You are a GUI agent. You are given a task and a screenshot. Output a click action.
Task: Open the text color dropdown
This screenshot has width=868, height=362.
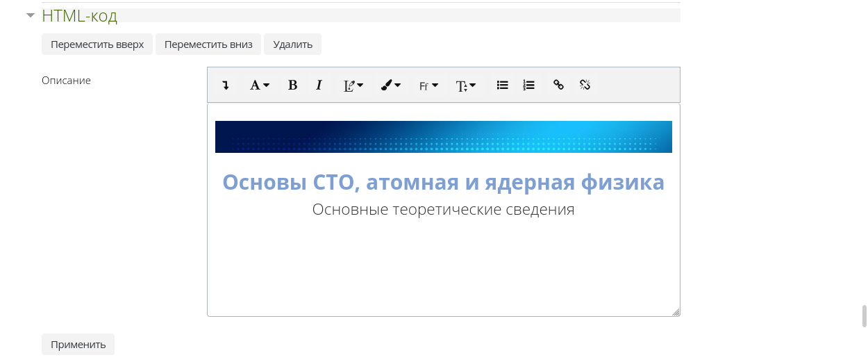click(353, 85)
